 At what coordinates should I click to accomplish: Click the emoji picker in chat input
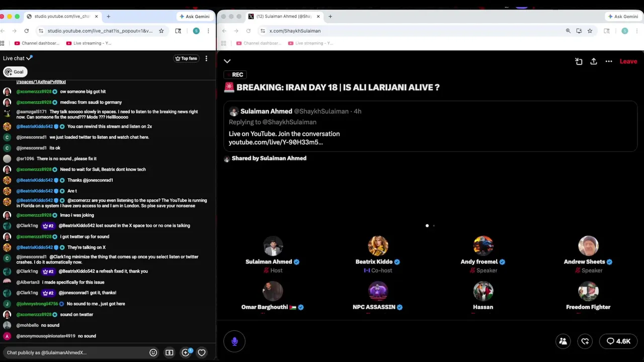click(x=153, y=352)
